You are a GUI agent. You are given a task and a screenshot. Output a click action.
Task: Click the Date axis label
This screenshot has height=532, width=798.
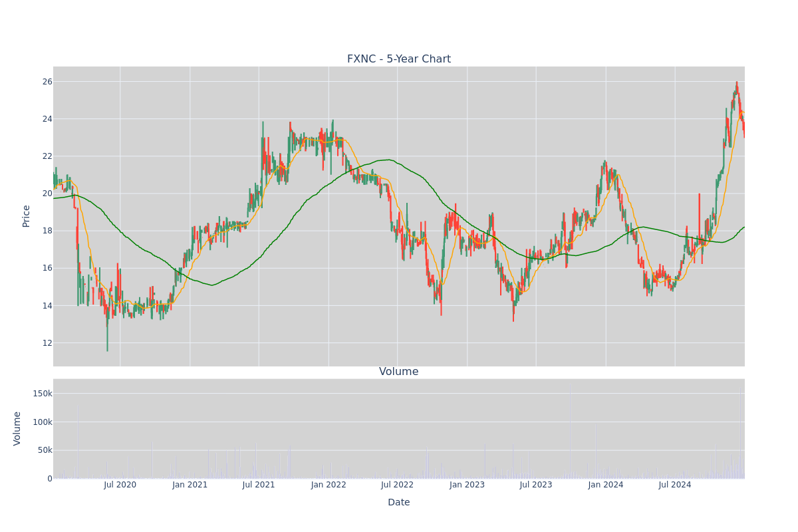point(399,503)
